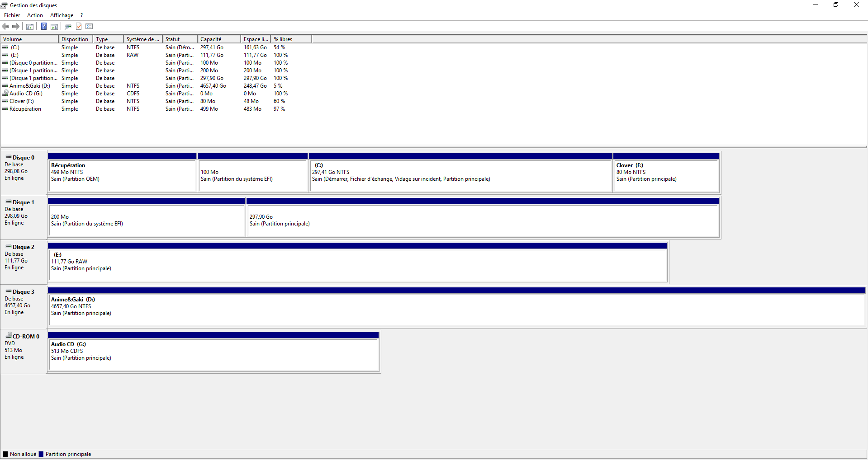This screenshot has width=868, height=460.
Task: Sort by the Disposition column header
Action: tap(76, 39)
